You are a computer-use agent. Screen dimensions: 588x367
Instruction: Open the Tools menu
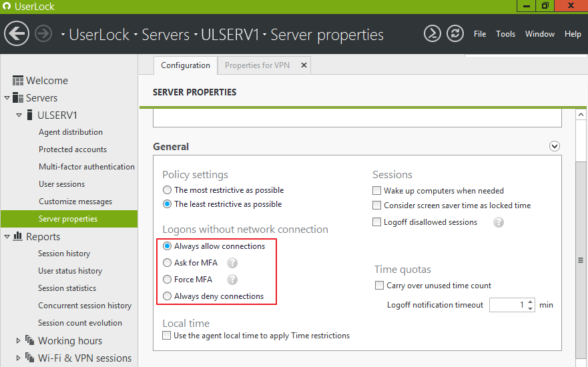505,34
